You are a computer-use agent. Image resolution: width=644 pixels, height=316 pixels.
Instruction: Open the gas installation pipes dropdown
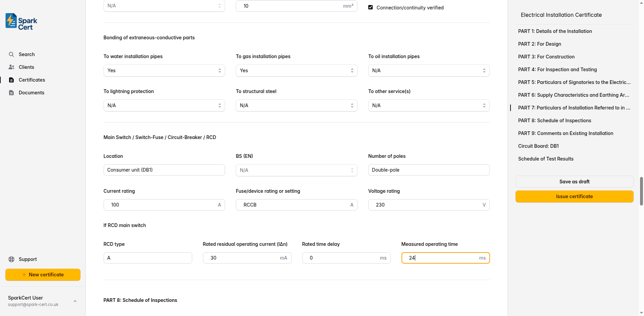point(296,71)
